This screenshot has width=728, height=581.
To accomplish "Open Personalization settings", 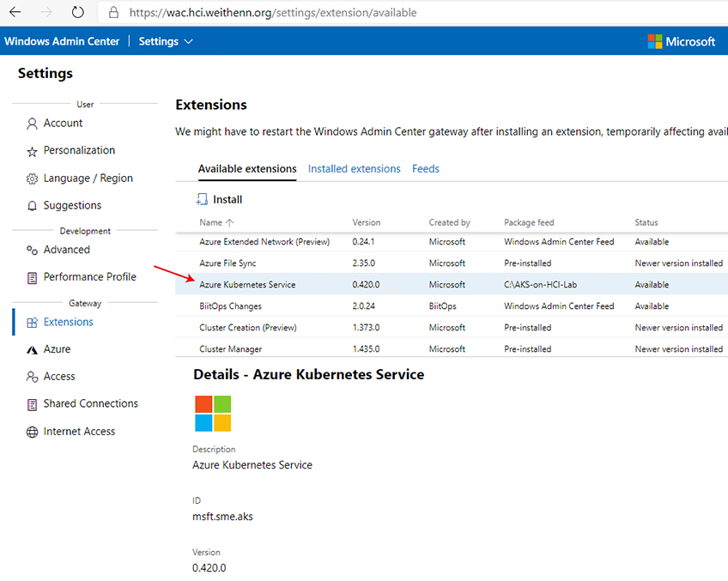I will coord(79,150).
